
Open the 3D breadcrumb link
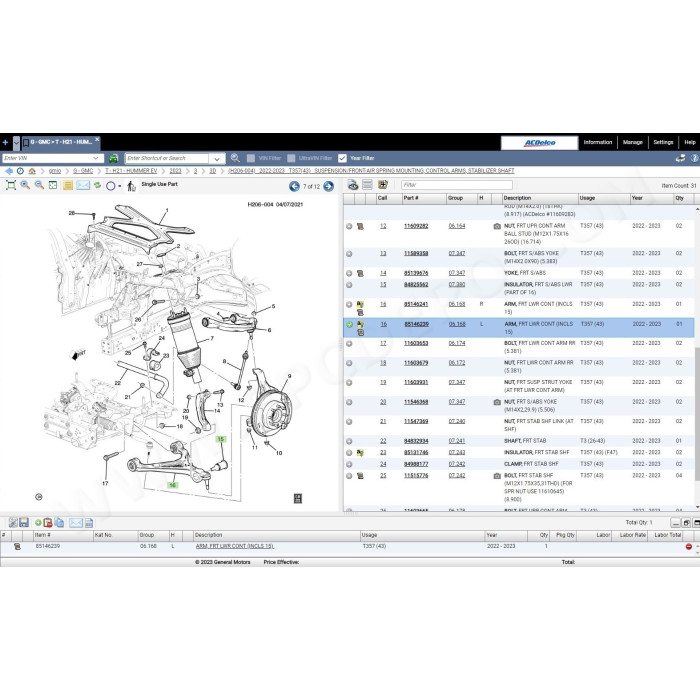(212, 171)
